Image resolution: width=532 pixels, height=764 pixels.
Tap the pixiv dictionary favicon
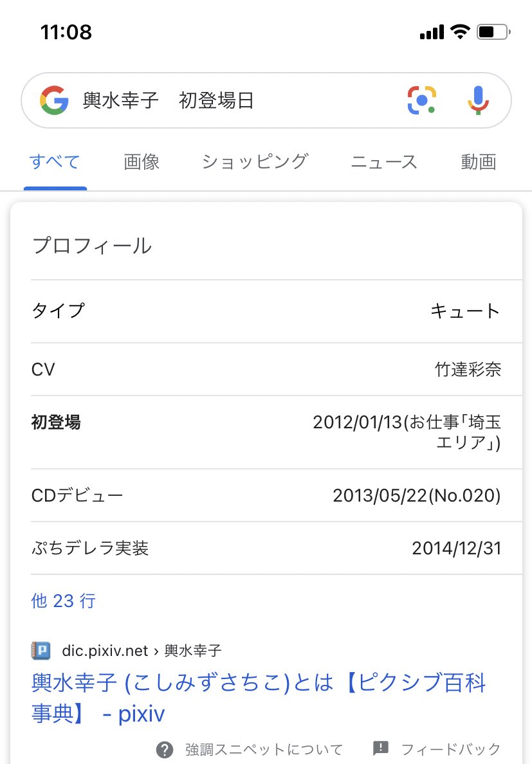click(x=41, y=650)
